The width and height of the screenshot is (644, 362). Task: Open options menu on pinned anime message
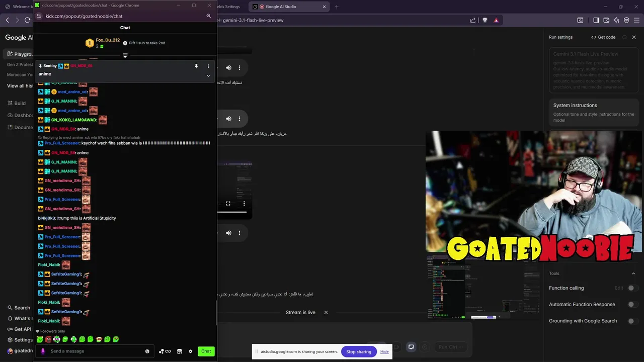pyautogui.click(x=208, y=66)
